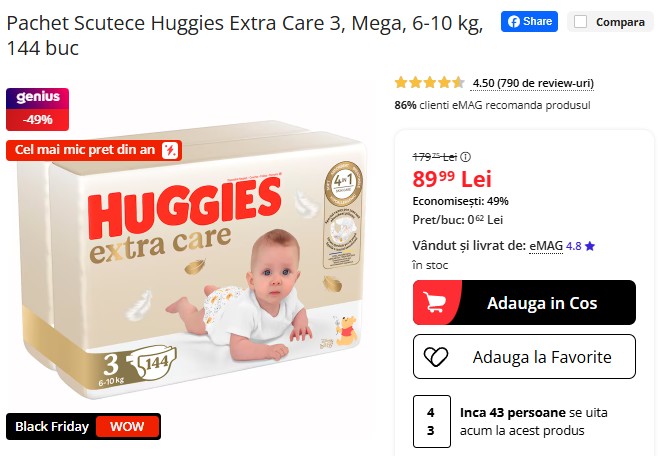Viewport: 665px width, 456px height.
Task: Click the Facebook Share button
Action: (529, 21)
